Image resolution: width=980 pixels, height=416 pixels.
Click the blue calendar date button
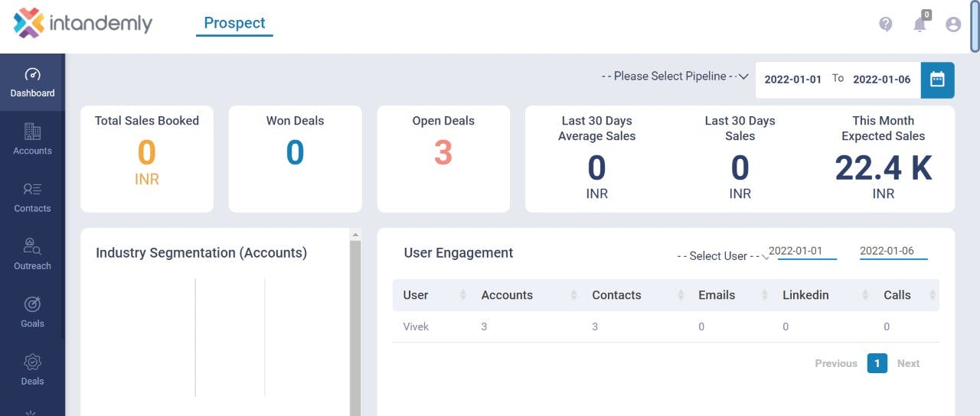tap(937, 80)
